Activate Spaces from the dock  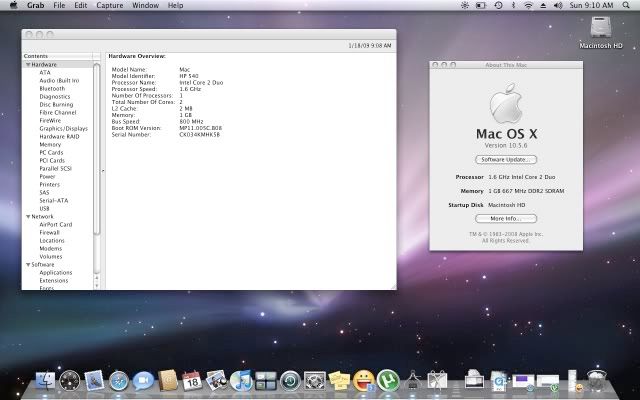click(x=266, y=381)
